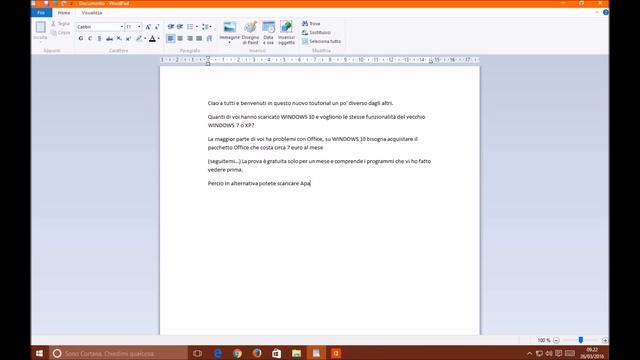Click the paragraph starting 'Ciao a tutti'
Viewport: 640px width, 360px height.
pyautogui.click(x=300, y=103)
